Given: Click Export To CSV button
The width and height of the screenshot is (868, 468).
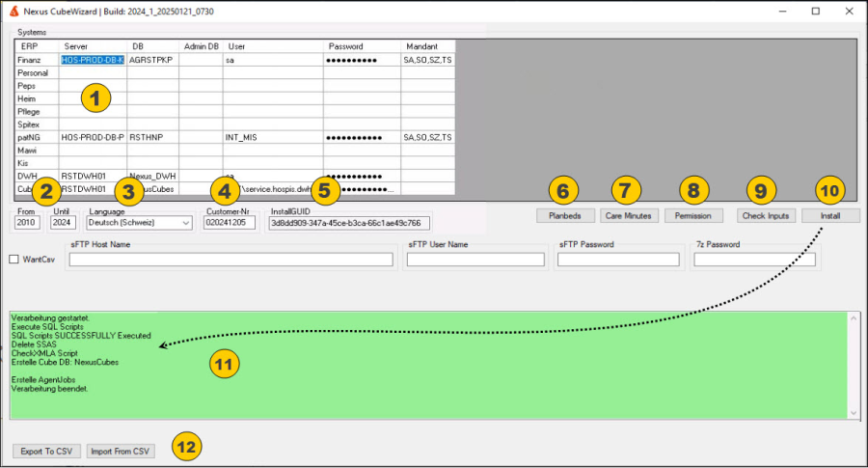Looking at the screenshot, I should point(46,452).
